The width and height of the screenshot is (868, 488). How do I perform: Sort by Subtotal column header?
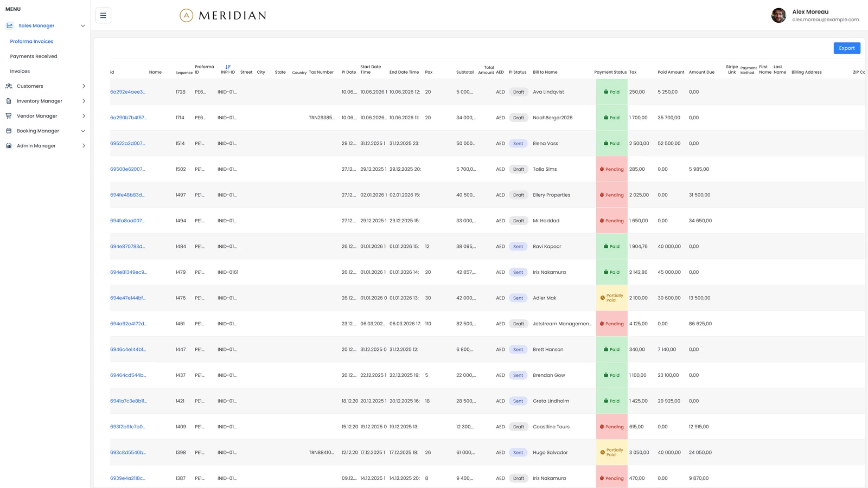[x=465, y=72]
